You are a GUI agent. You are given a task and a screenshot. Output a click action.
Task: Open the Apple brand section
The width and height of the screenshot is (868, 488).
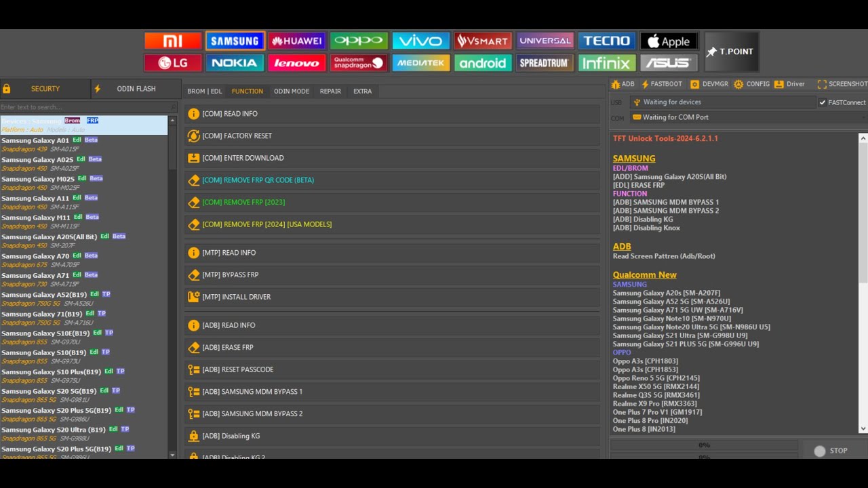coord(669,41)
